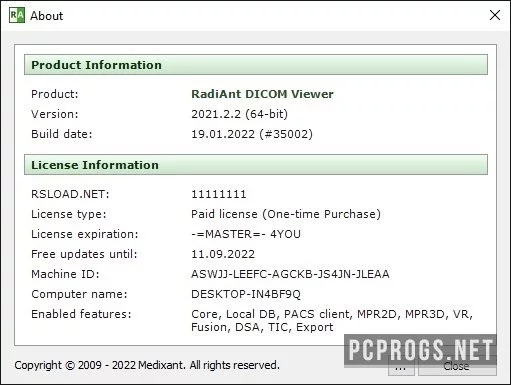Click the Version: label
Viewport: 511px width, 385px height.
click(x=55, y=114)
